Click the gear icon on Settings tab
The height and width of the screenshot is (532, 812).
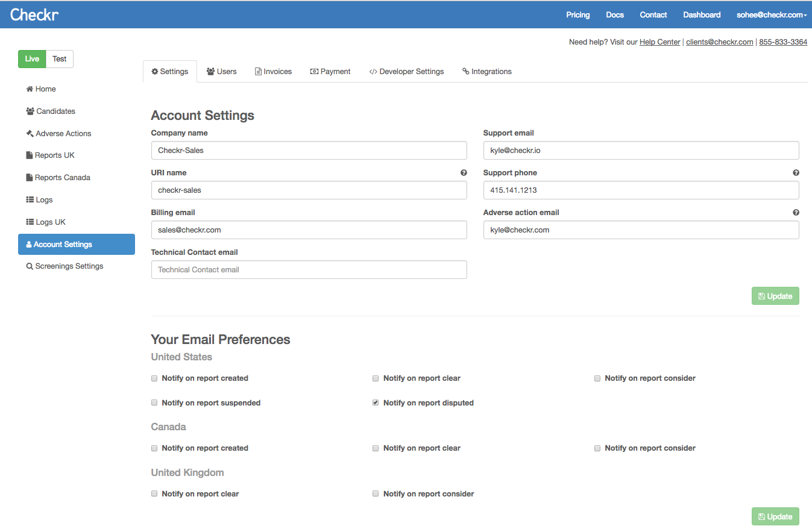[155, 72]
